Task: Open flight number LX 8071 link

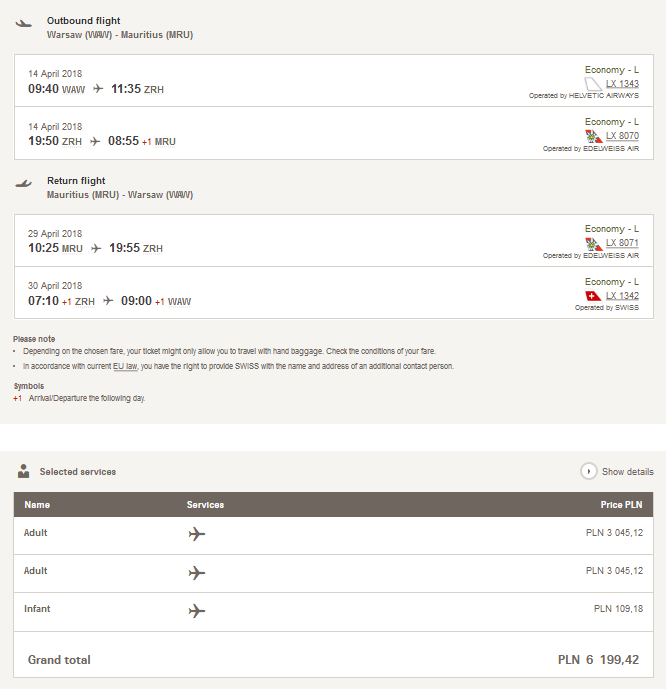Action: pyautogui.click(x=622, y=243)
